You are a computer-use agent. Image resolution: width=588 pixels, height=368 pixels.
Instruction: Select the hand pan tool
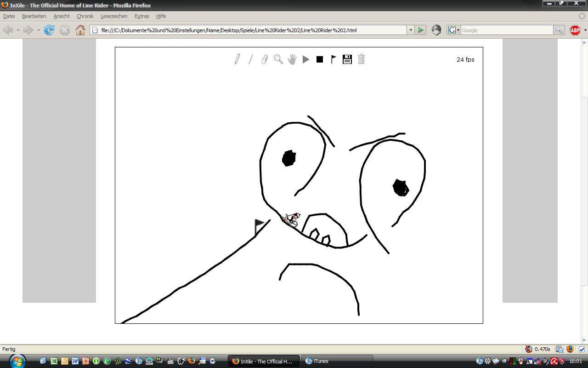point(292,59)
